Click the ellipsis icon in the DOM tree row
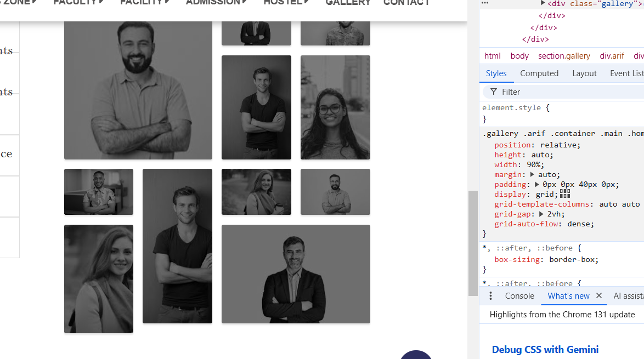The width and height of the screenshot is (644, 359). (x=484, y=3)
